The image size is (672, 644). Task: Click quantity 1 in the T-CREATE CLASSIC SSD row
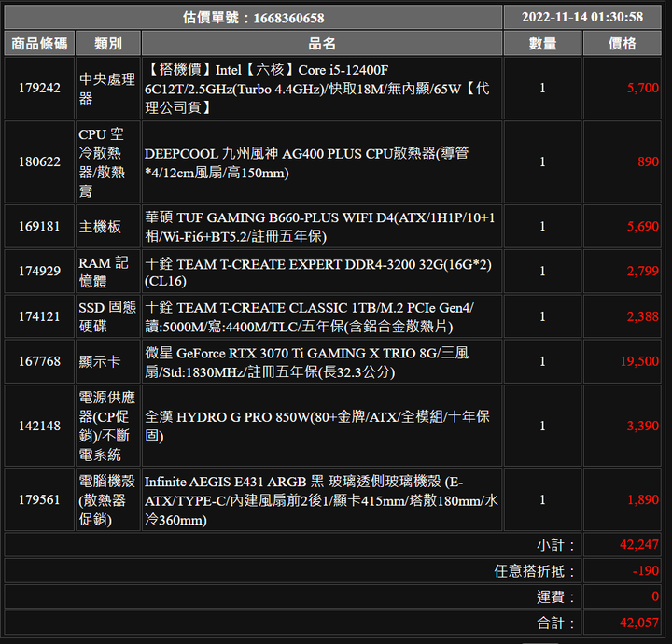pos(542,316)
